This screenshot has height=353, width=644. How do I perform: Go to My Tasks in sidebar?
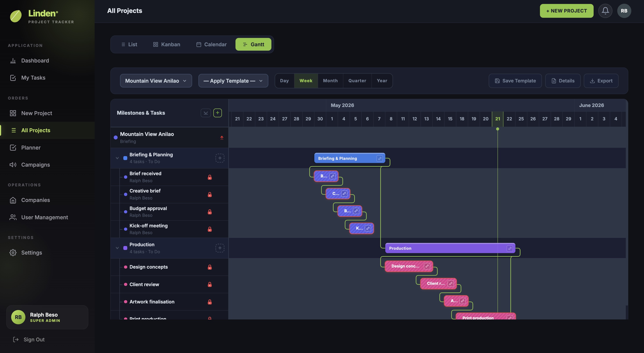tap(47, 78)
